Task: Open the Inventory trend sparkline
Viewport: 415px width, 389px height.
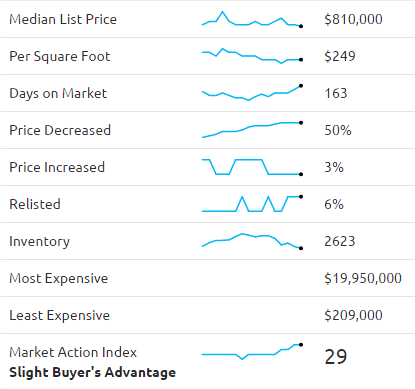Action: coord(252,241)
